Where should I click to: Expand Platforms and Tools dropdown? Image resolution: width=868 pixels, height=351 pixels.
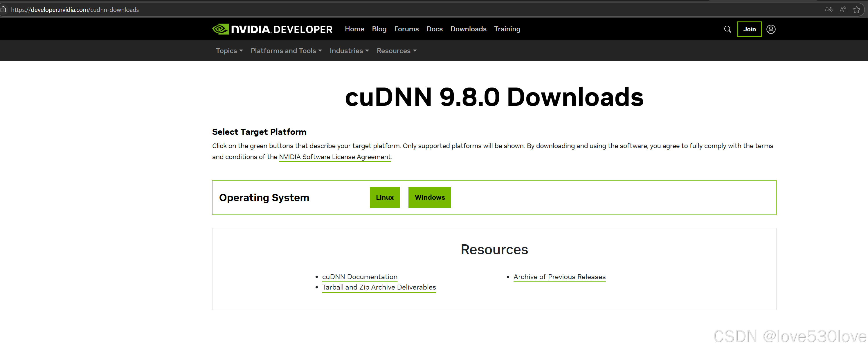click(286, 50)
